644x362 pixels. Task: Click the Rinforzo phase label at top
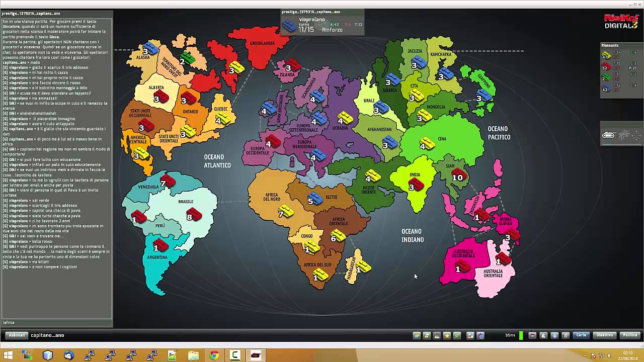[332, 30]
